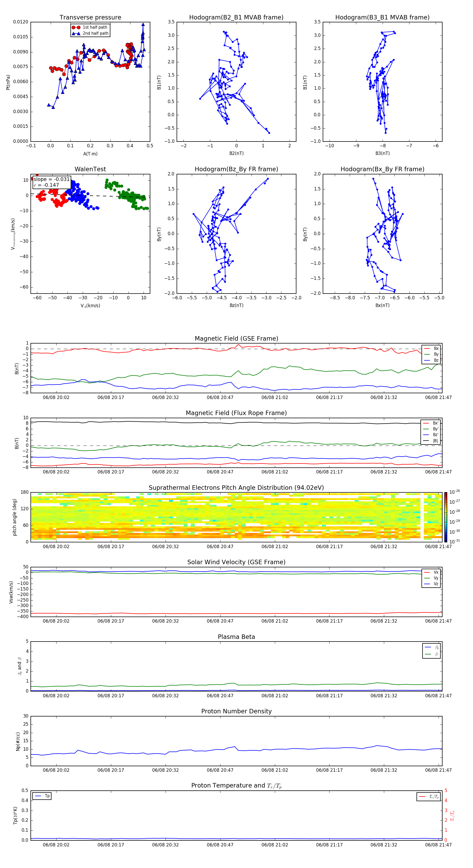473x868 pixels.
Task: Click the 'Vx' velocity legend entry
Action: (x=431, y=572)
